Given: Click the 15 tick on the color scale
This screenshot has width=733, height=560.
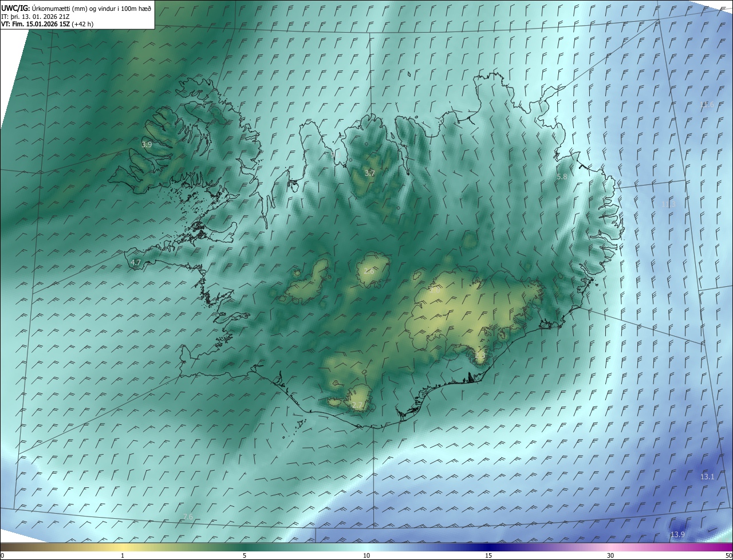Looking at the screenshot, I should (488, 555).
